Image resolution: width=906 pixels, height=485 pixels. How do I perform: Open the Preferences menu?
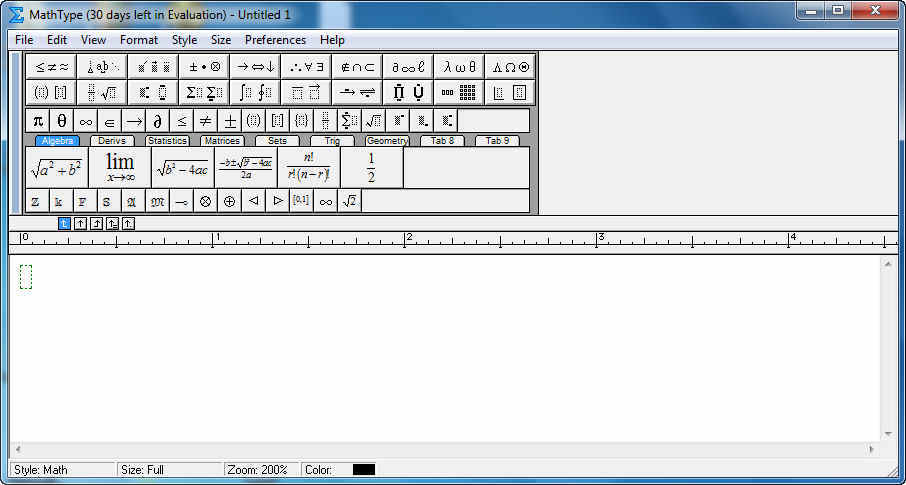click(276, 40)
